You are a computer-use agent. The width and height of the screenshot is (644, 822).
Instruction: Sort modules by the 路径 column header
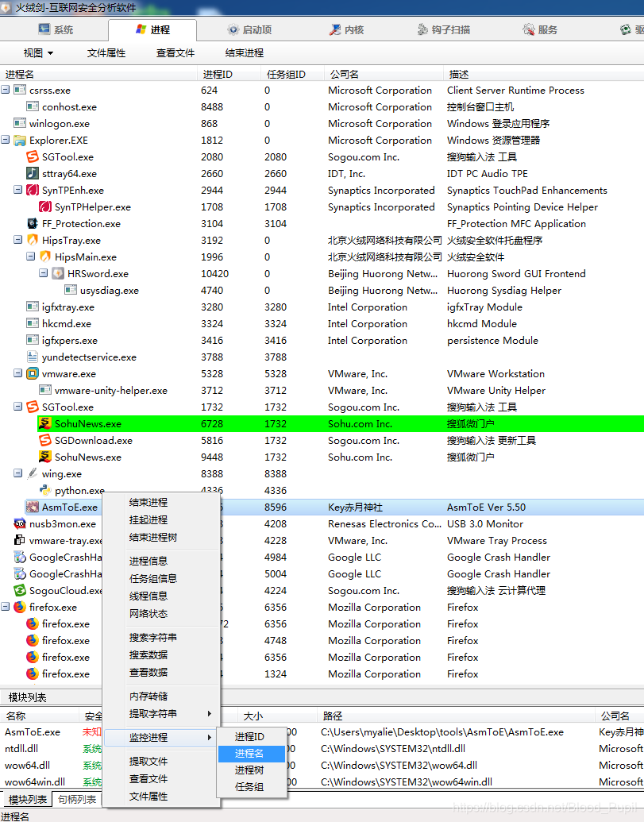tap(456, 716)
